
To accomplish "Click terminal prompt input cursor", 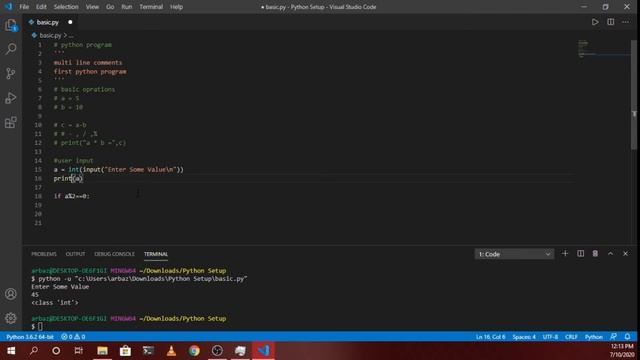I will (40, 327).
